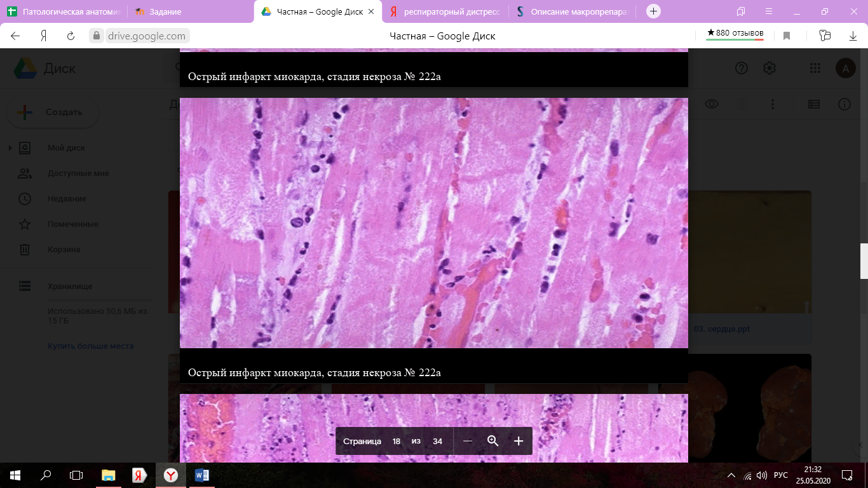This screenshot has height=488, width=868.
Task: Click the middle histology slide image
Action: (x=434, y=223)
